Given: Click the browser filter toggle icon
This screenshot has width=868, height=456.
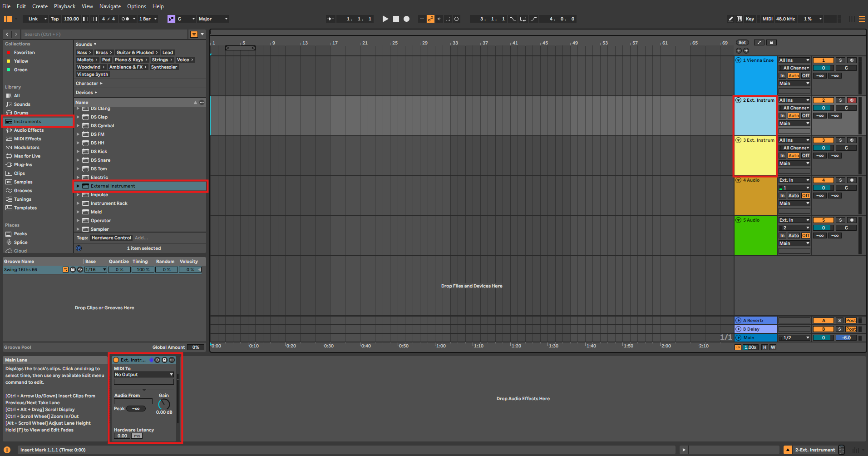Looking at the screenshot, I should [194, 35].
